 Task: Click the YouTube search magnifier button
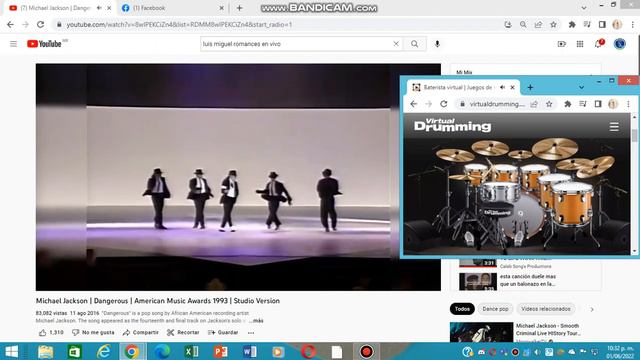[x=415, y=44]
